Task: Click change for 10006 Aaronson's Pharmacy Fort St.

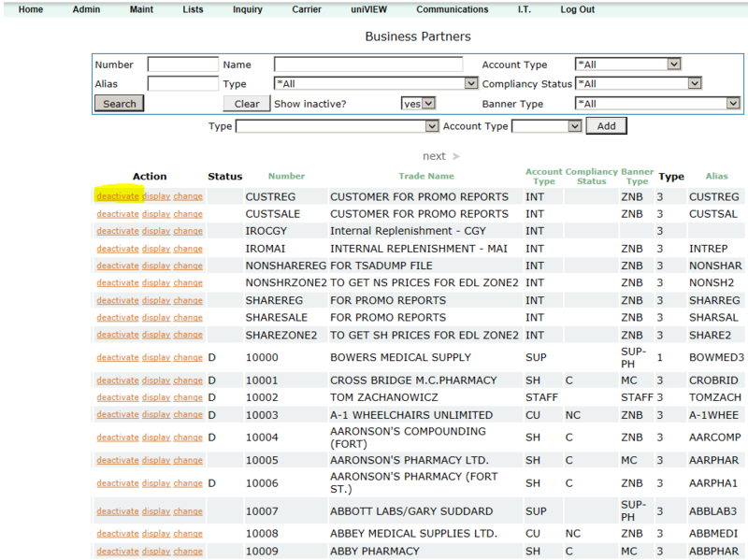Action: [188, 483]
